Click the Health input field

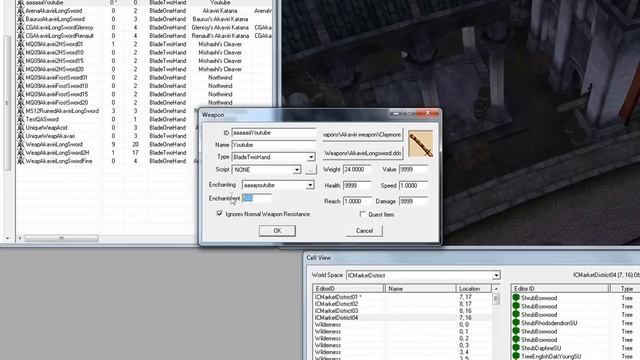point(357,185)
